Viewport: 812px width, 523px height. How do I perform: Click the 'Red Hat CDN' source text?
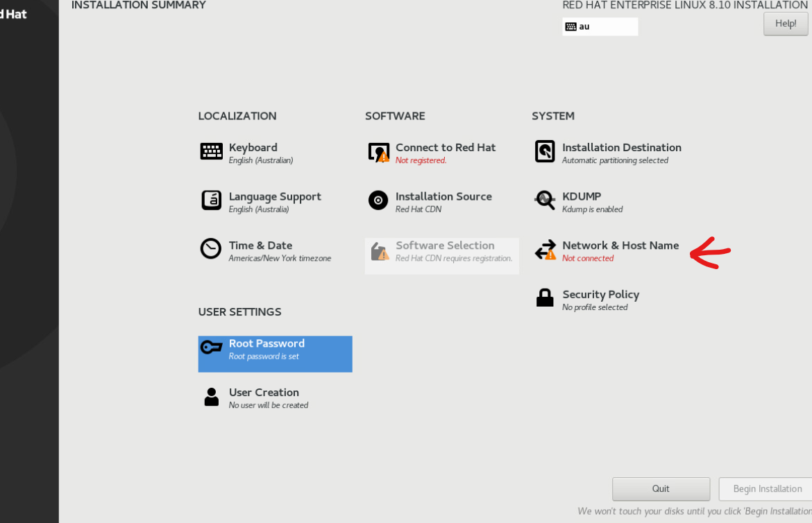pos(418,209)
